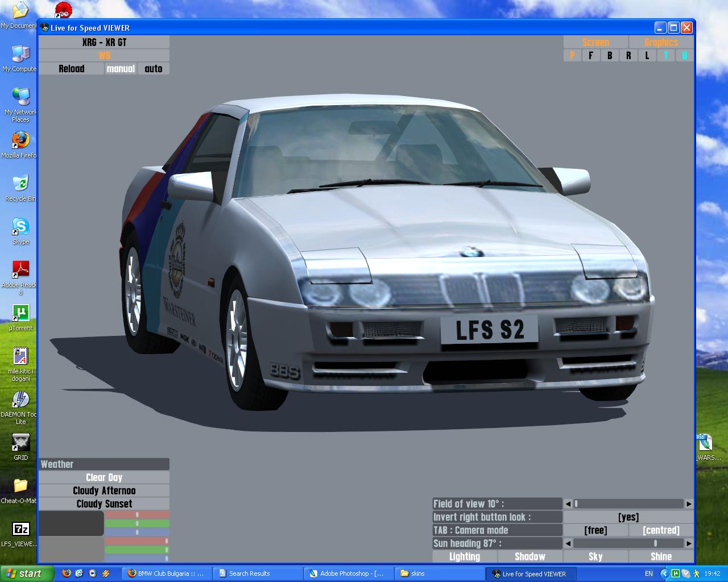The image size is (728, 582).
Task: Select Clear Day weather
Action: pos(104,477)
